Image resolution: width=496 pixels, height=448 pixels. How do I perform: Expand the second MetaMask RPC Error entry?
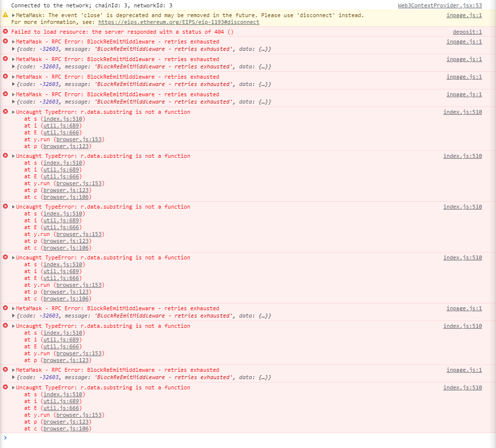point(13,60)
